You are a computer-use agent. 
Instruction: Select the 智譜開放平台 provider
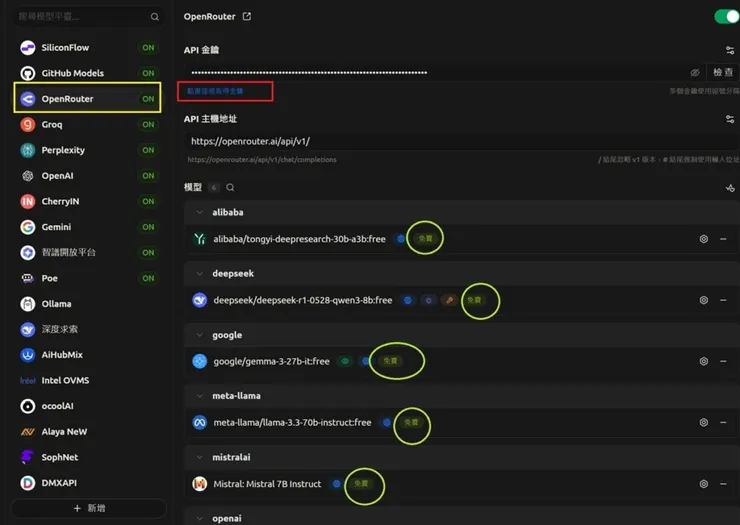(x=88, y=253)
